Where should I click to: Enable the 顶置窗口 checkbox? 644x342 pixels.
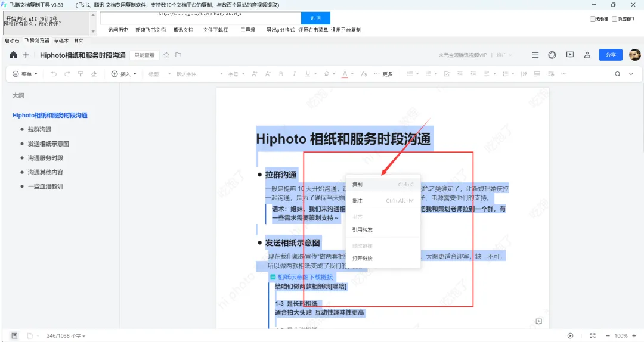pos(614,19)
